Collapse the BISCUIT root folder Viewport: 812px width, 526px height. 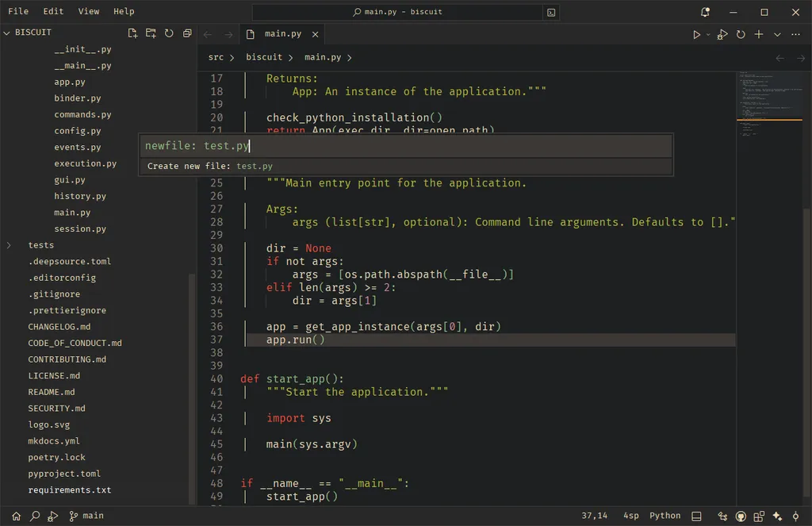6,33
